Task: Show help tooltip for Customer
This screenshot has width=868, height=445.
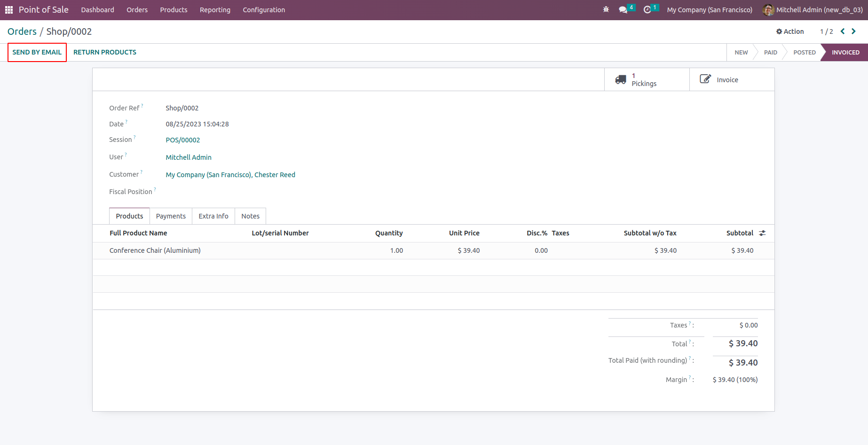Action: 141,172
